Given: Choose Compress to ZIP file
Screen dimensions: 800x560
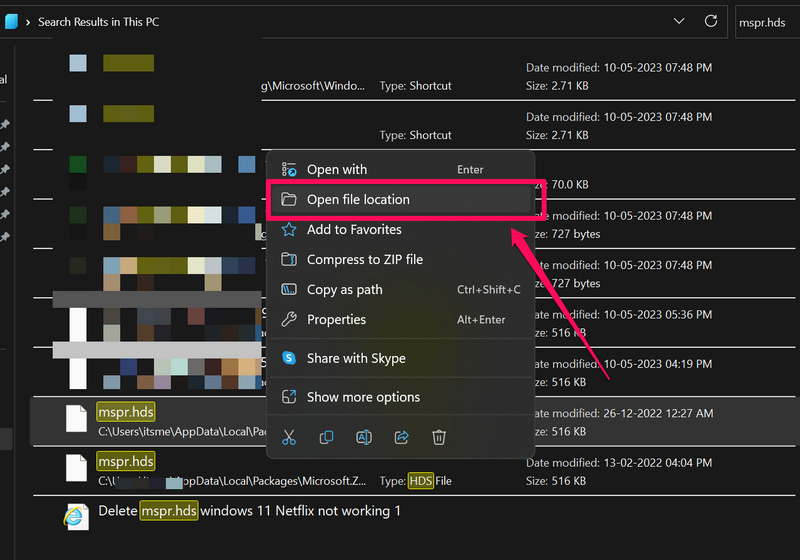Looking at the screenshot, I should (364, 260).
